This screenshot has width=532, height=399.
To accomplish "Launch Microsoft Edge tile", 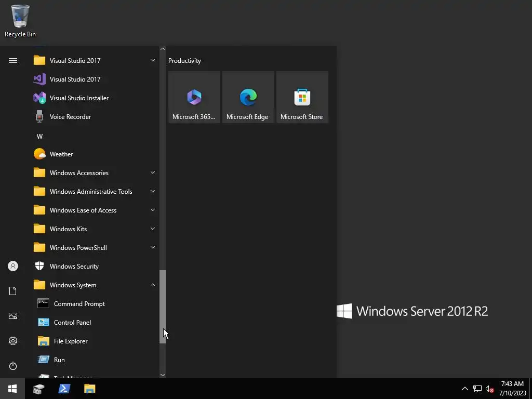I will click(x=248, y=97).
